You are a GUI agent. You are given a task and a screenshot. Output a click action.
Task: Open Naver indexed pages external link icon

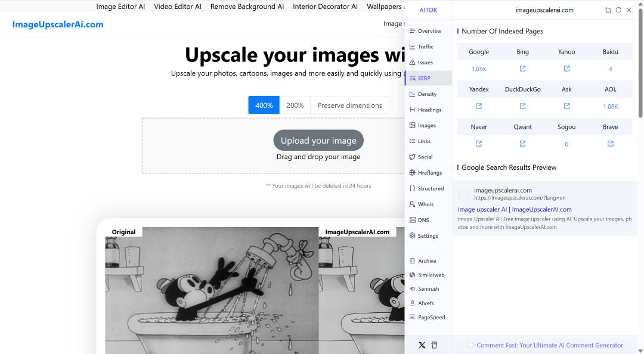(478, 144)
